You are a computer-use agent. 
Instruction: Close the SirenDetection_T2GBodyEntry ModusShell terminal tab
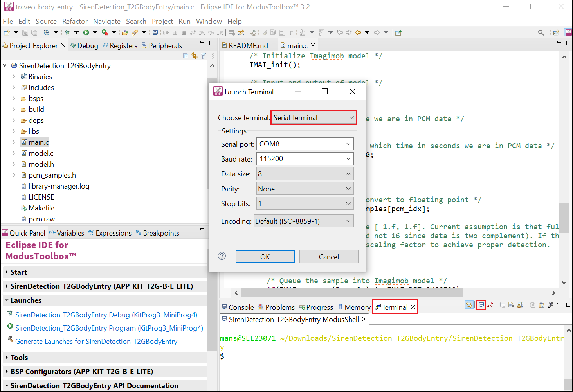point(364,319)
